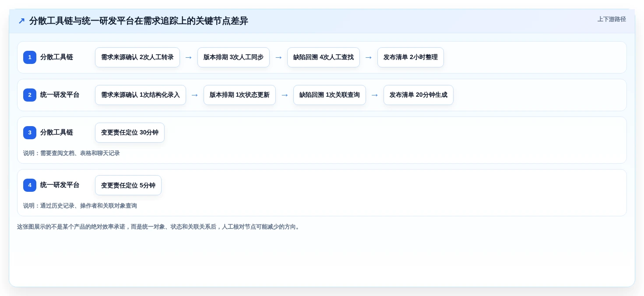
Task: Click the 统一研发平台 label in row 4
Action: pyautogui.click(x=60, y=185)
